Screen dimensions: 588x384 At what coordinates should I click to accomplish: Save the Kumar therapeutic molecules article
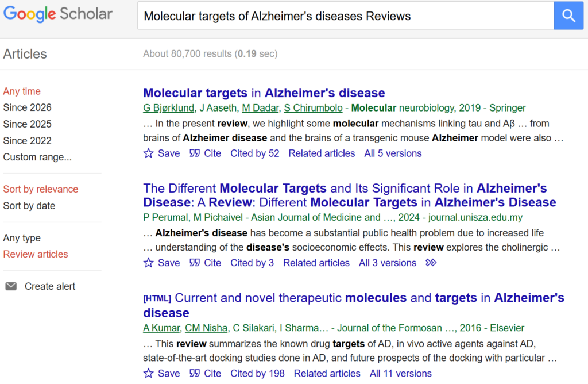coord(161,373)
